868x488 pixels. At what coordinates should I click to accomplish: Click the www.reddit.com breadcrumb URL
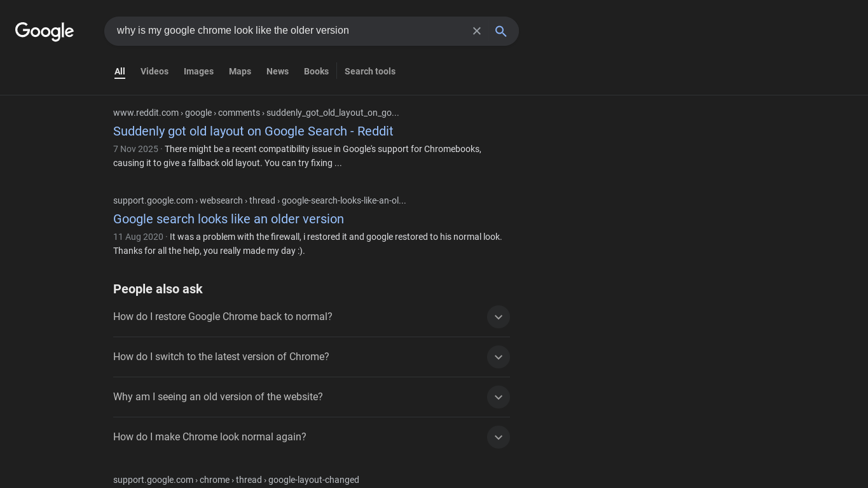point(256,113)
